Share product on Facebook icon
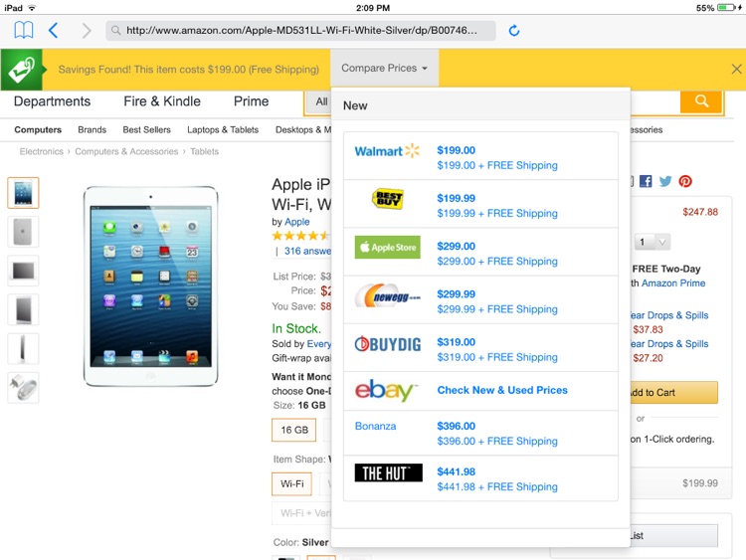 point(646,181)
